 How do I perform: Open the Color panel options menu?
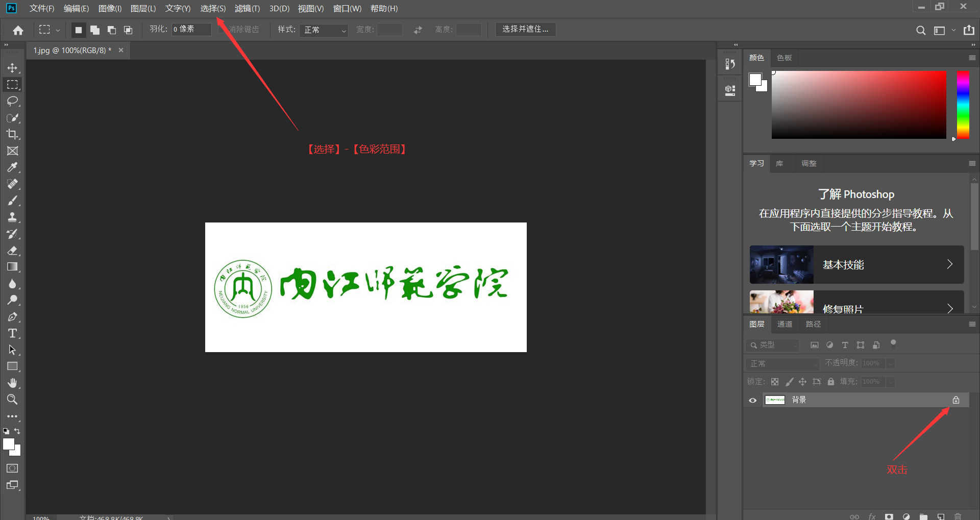pyautogui.click(x=972, y=58)
